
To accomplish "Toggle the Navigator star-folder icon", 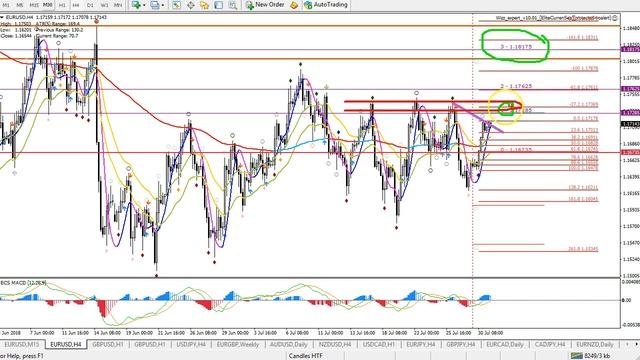I will click(x=204, y=5).
